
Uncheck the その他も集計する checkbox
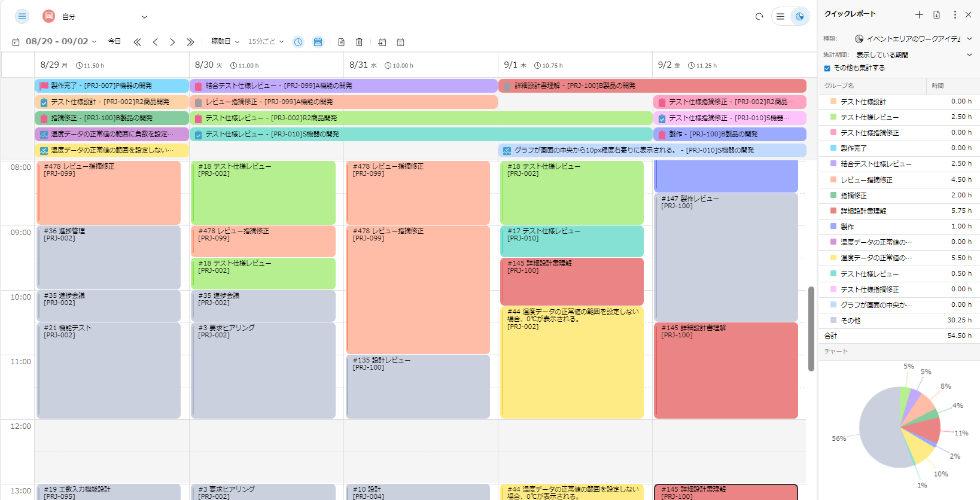coord(827,68)
